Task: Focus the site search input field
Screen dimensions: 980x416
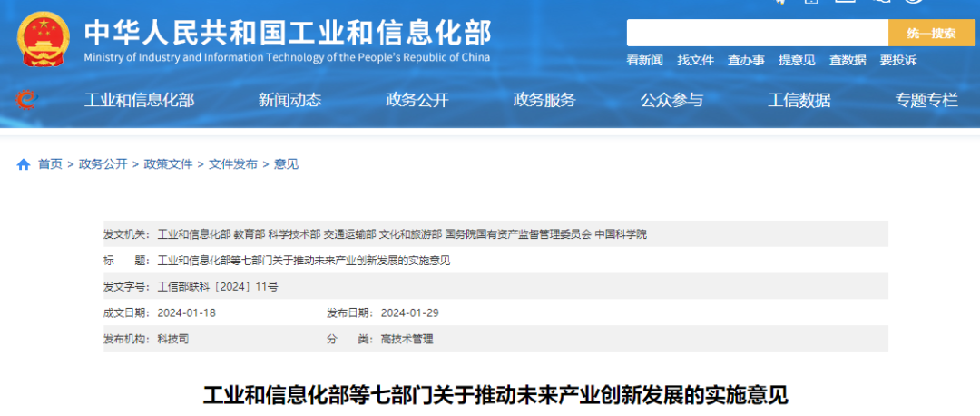Action: tap(758, 34)
